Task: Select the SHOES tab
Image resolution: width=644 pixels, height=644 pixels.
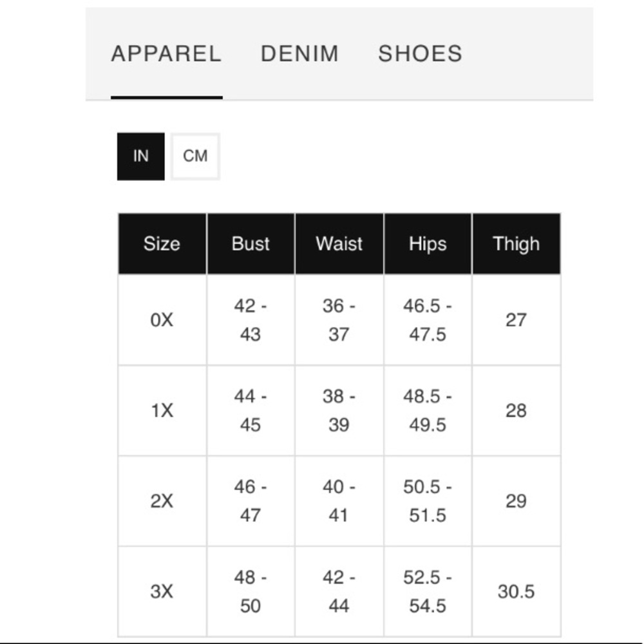Action: pos(420,54)
